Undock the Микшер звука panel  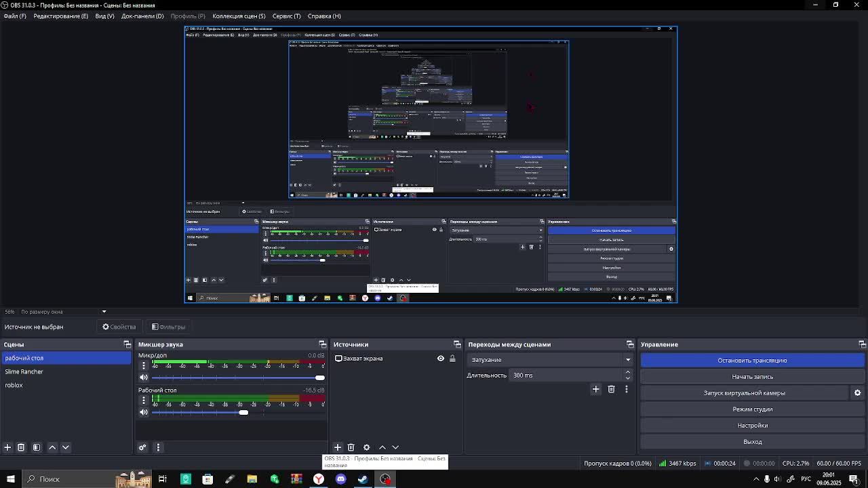pos(323,344)
